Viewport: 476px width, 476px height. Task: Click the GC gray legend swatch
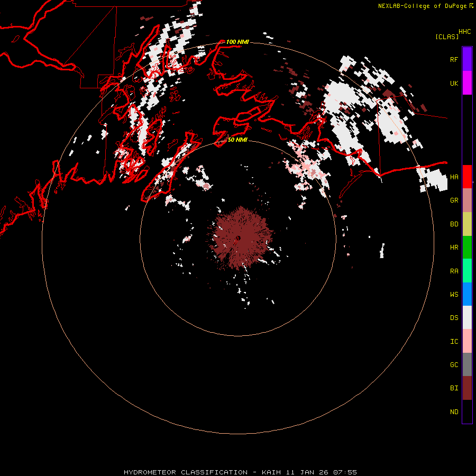[x=467, y=364]
